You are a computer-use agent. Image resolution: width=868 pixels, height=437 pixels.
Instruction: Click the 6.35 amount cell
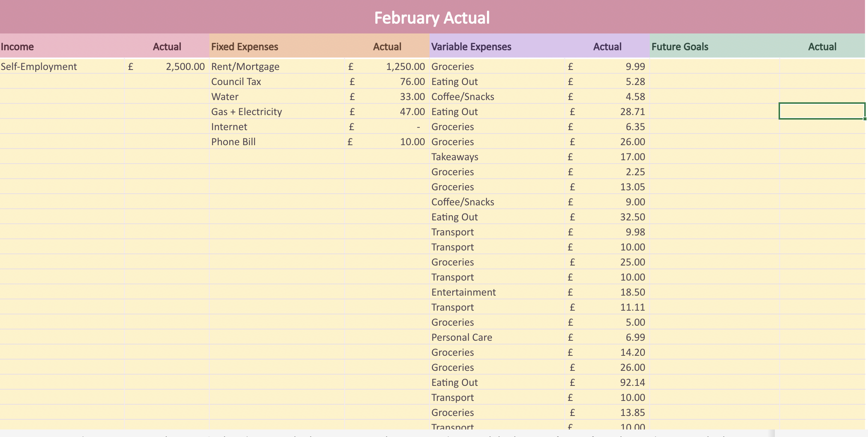point(607,127)
